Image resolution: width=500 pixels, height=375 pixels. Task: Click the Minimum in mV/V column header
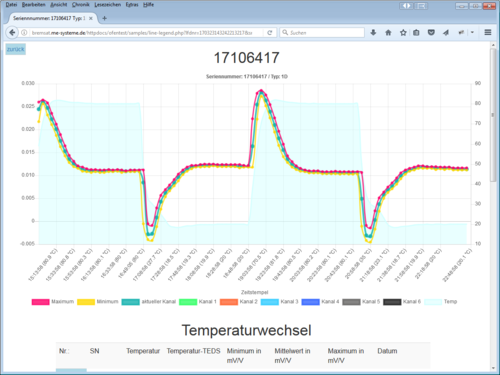tap(244, 356)
